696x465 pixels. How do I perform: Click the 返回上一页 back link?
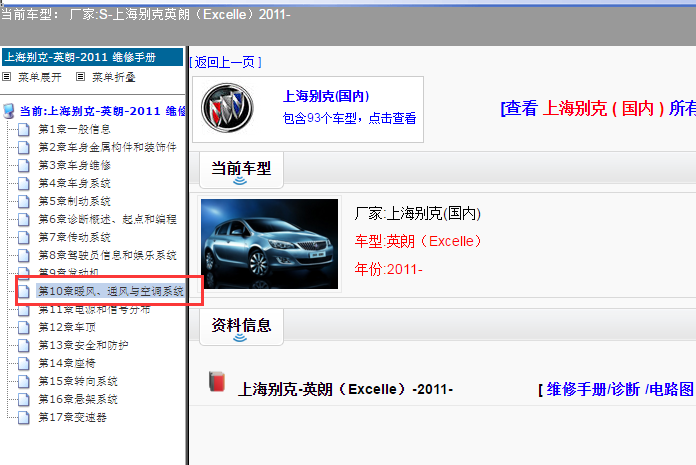pyautogui.click(x=225, y=62)
